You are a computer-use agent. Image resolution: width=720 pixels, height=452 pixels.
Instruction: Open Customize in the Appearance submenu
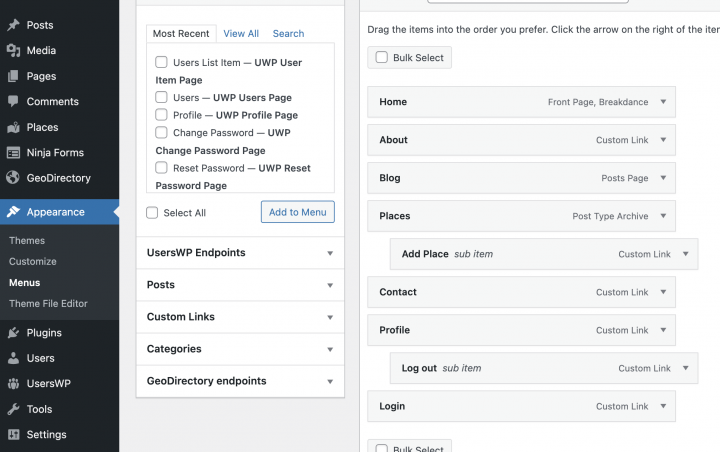[33, 261]
